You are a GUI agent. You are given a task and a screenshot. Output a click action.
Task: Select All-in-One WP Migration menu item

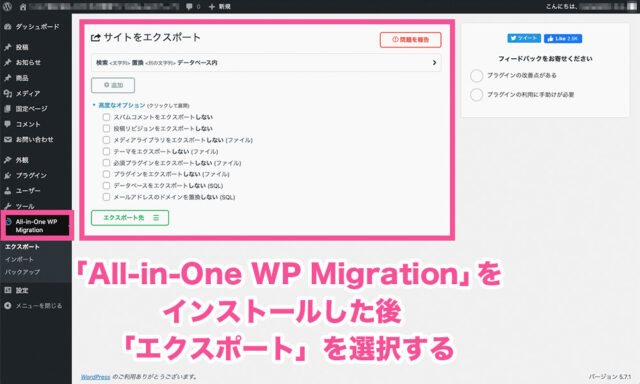pyautogui.click(x=37, y=226)
